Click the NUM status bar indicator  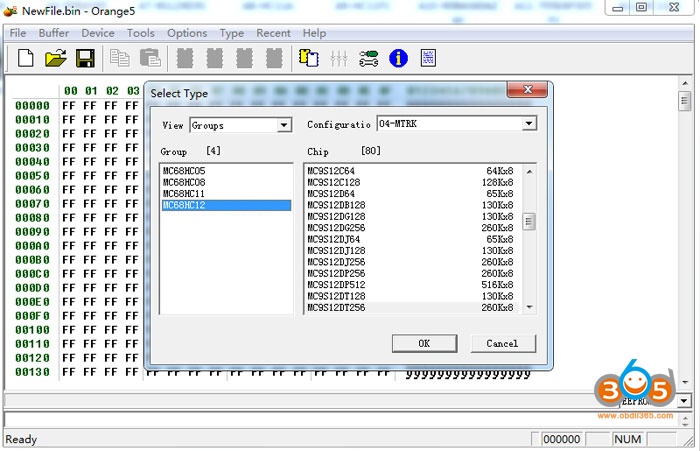pyautogui.click(x=628, y=439)
